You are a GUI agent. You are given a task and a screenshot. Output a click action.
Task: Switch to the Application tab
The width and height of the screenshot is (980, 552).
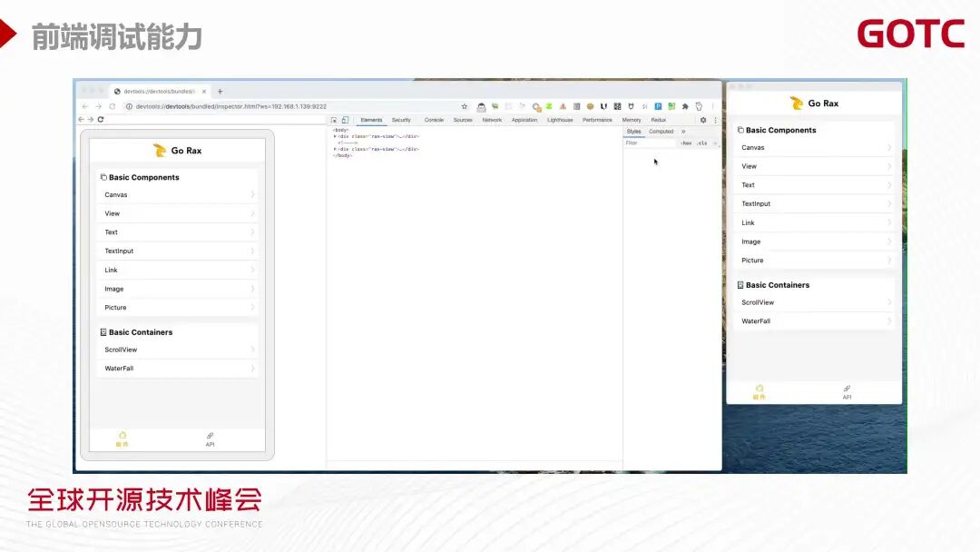[x=524, y=120]
